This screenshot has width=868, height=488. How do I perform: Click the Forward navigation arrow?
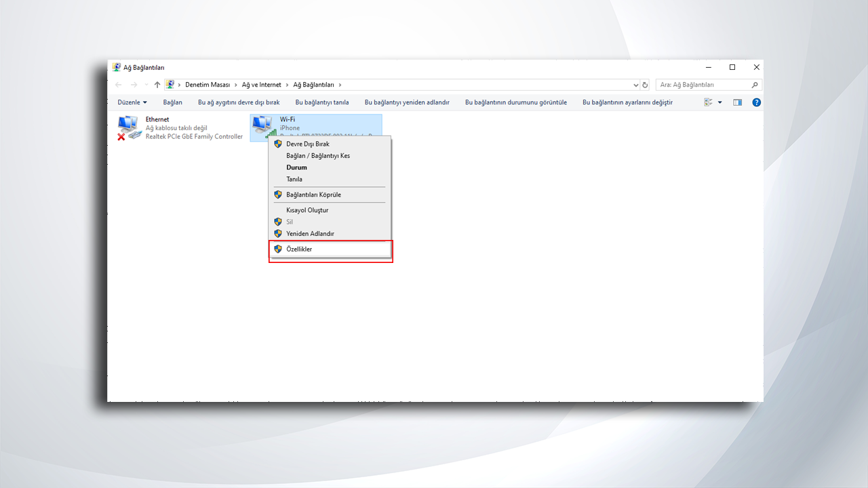(134, 85)
